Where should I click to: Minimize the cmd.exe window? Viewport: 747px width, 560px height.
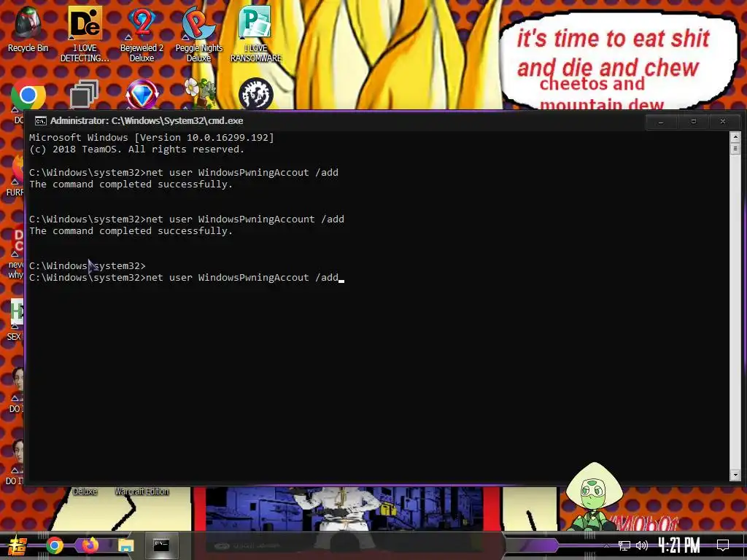click(x=661, y=122)
